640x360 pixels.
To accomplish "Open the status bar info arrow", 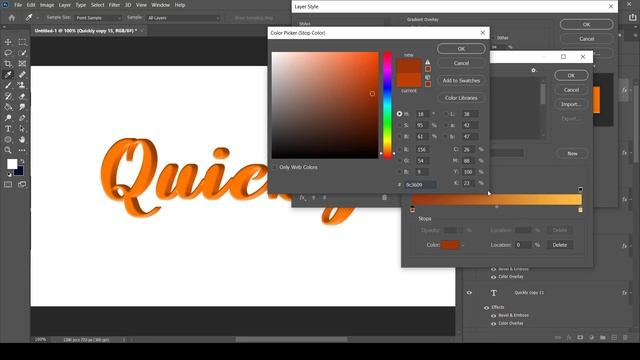I will coord(124,340).
